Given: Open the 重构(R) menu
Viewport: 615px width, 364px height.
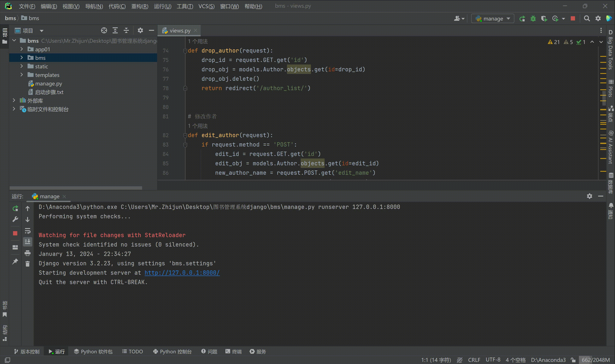Looking at the screenshot, I should (x=140, y=6).
